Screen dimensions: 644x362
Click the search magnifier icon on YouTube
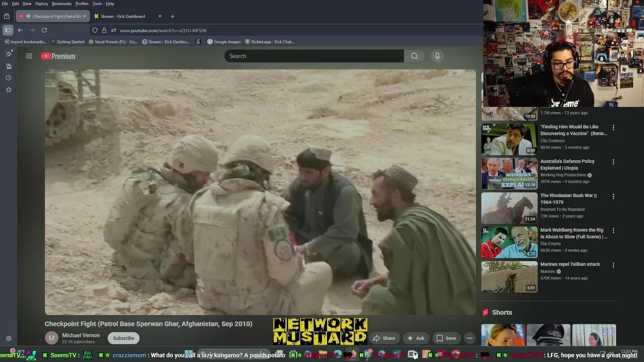click(414, 56)
